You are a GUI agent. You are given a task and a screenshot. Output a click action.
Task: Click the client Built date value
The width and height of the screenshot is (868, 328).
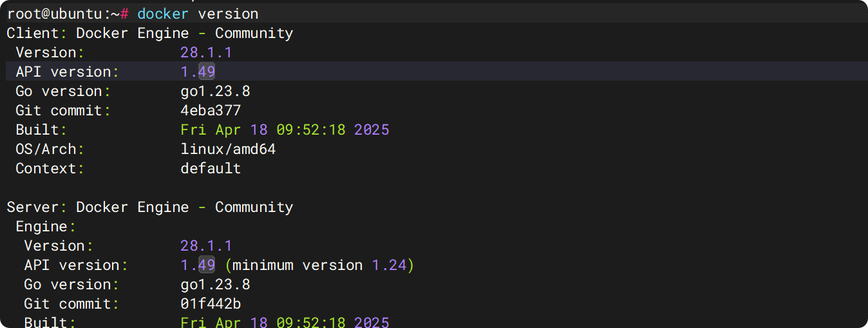(285, 130)
